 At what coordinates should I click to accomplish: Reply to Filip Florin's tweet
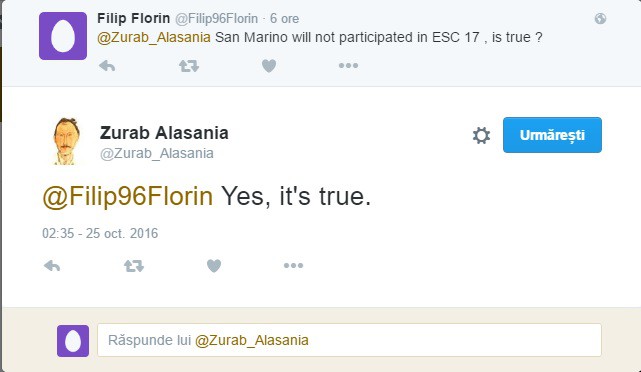(107, 65)
